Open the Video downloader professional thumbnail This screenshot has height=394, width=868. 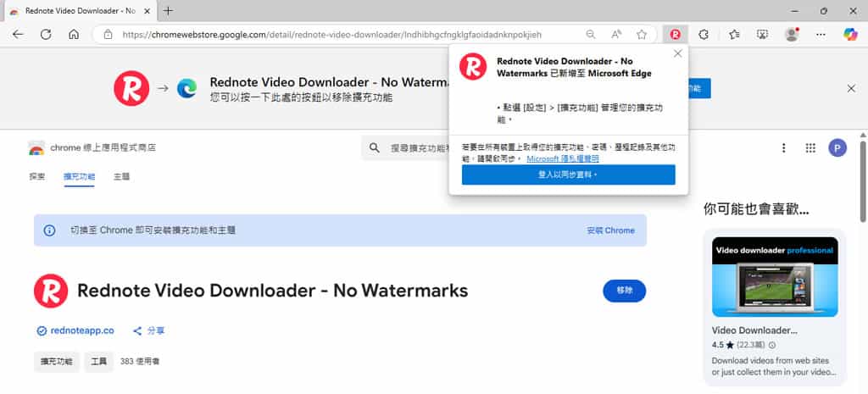(775, 277)
